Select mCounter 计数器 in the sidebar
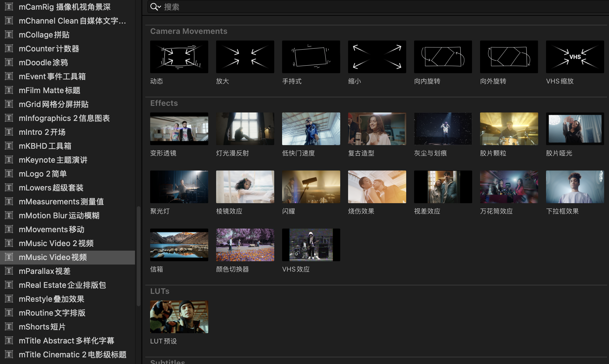Viewport: 609px width, 364px height. (67, 48)
